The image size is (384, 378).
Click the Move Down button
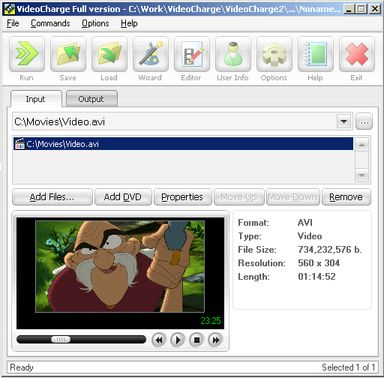click(293, 197)
